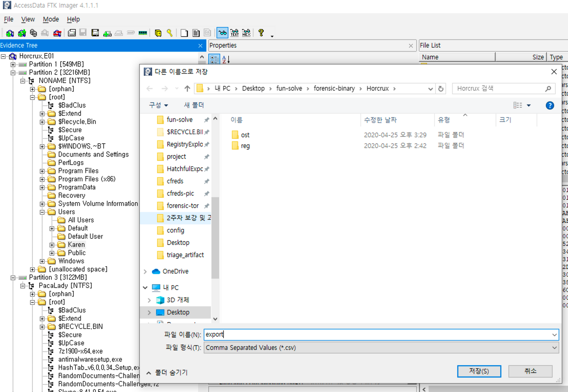Viewport: 568px width, 392px height.
Task: Open the Help menu
Action: (73, 19)
